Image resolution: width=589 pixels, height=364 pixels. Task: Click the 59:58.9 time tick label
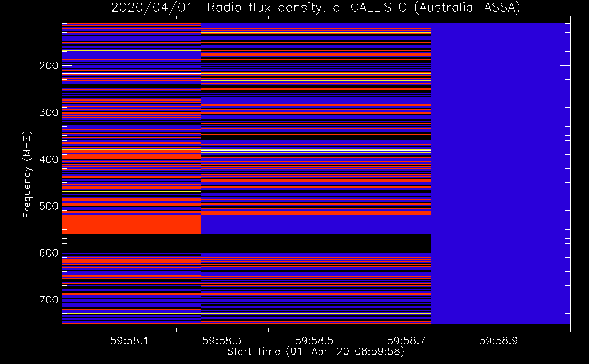point(498,341)
